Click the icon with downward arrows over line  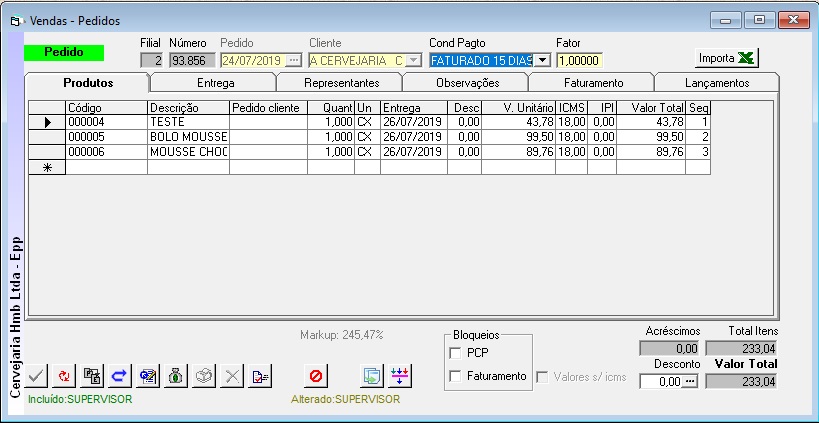click(399, 376)
